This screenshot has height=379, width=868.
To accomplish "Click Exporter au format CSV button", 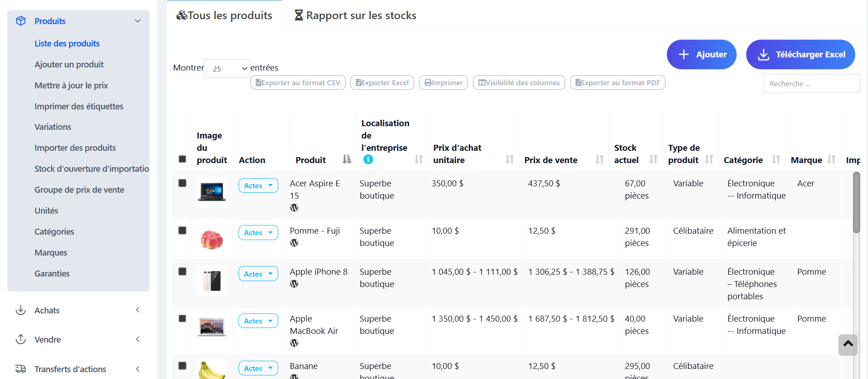I will (298, 82).
